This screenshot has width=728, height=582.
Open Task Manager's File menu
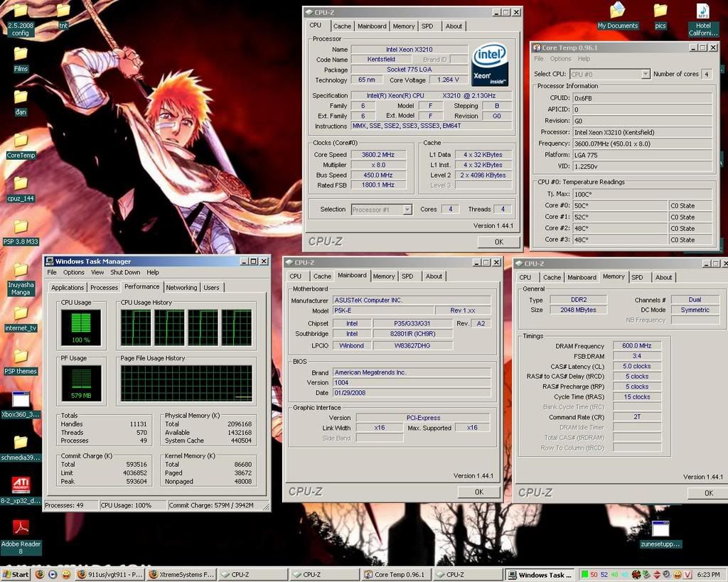52,272
